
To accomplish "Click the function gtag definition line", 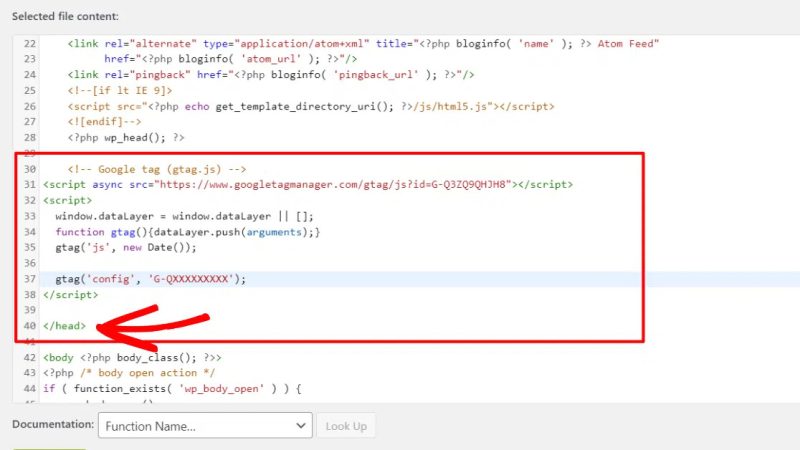I will [x=188, y=232].
